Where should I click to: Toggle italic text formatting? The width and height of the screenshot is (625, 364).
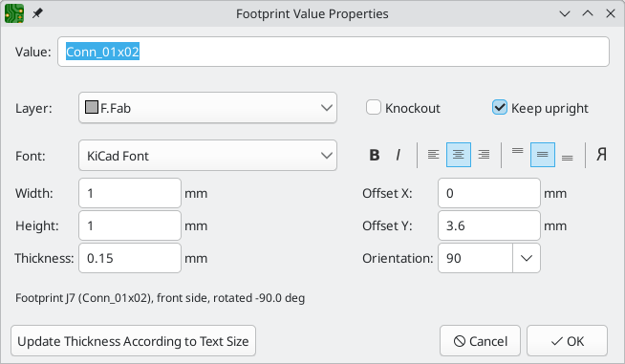398,155
